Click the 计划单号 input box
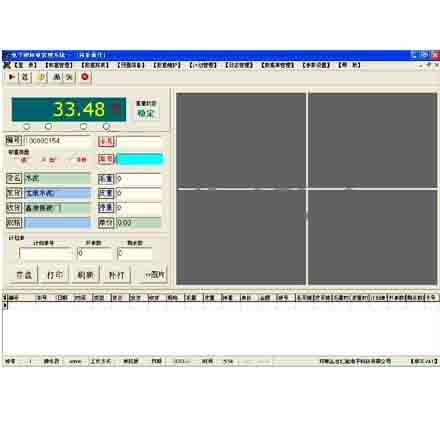 [46, 254]
